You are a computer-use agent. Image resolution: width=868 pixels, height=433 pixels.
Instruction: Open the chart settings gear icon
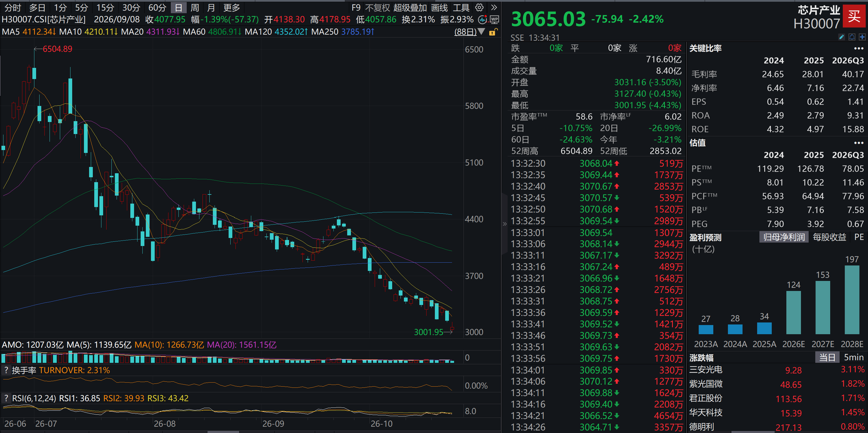(479, 7)
